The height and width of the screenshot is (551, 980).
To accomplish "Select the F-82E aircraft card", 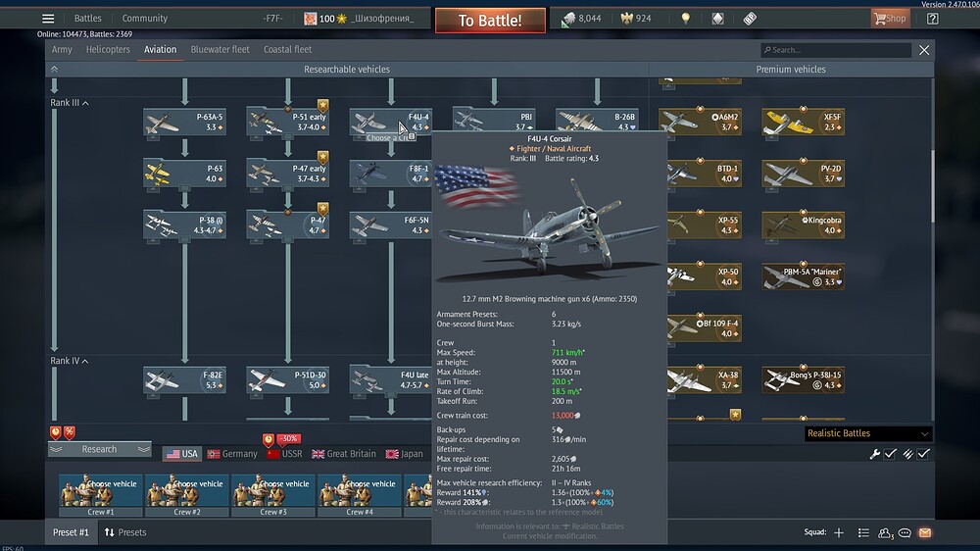I will coord(184,379).
